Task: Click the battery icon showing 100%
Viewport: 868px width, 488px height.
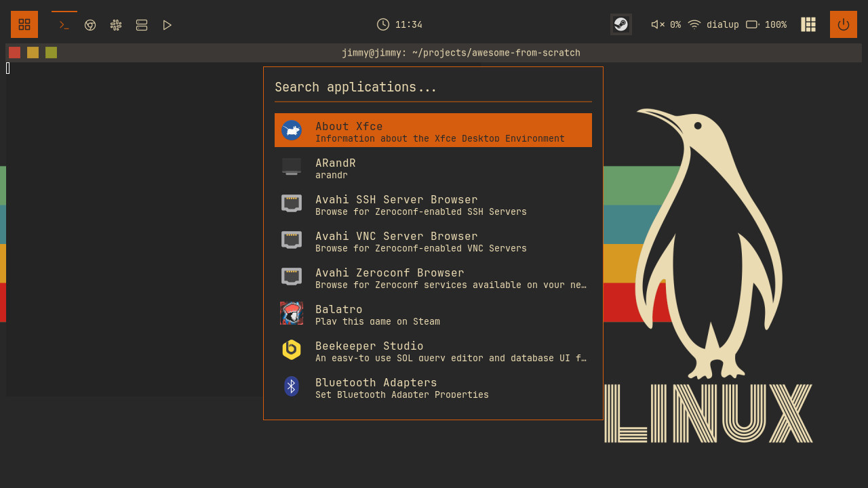Action: (x=753, y=24)
